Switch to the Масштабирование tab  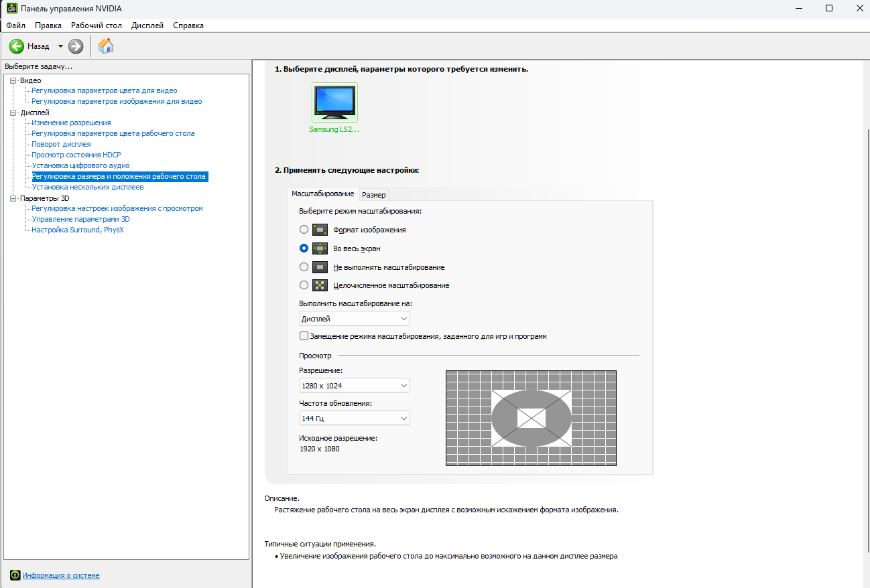[323, 194]
